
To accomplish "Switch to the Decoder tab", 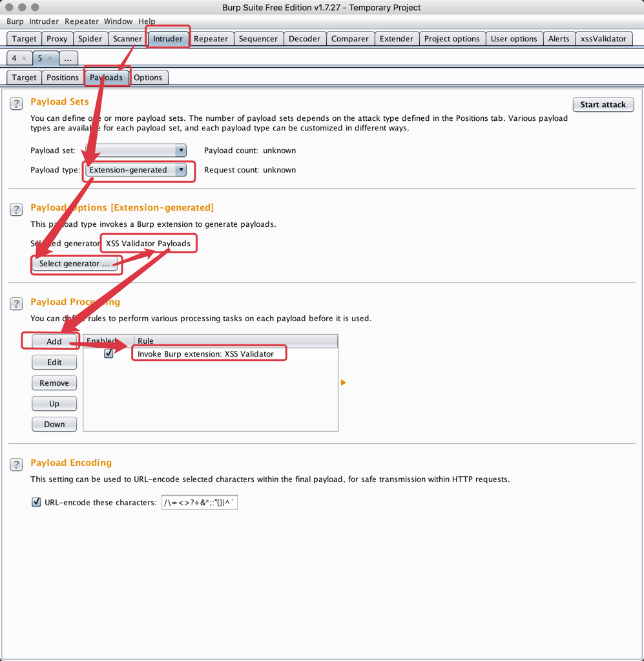I will coord(304,39).
